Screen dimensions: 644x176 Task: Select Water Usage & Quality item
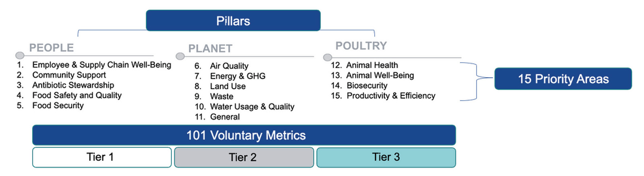(x=252, y=106)
